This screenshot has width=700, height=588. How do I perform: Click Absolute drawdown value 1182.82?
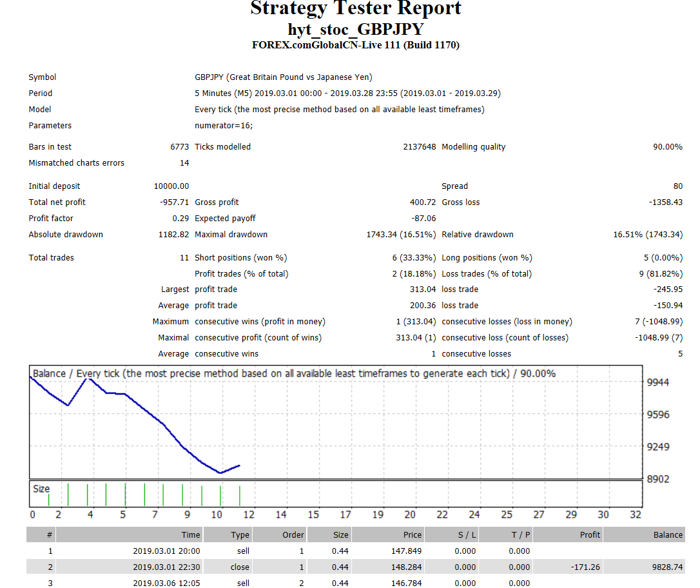pyautogui.click(x=173, y=235)
